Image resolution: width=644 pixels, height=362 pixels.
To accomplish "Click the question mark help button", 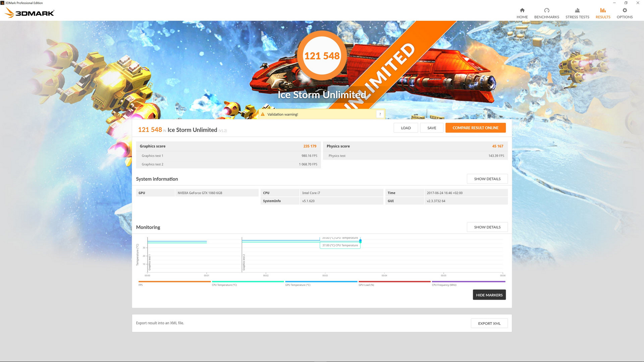I will pyautogui.click(x=380, y=114).
